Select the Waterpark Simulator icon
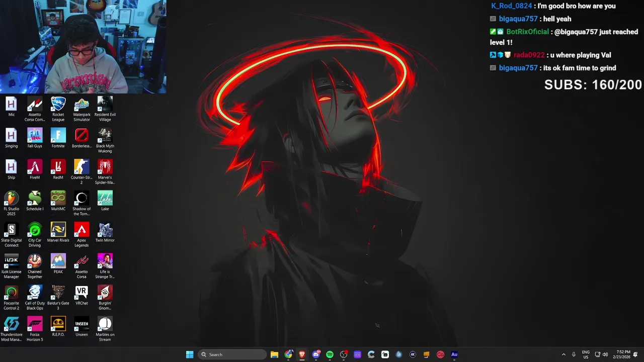The image size is (644, 362). click(82, 109)
